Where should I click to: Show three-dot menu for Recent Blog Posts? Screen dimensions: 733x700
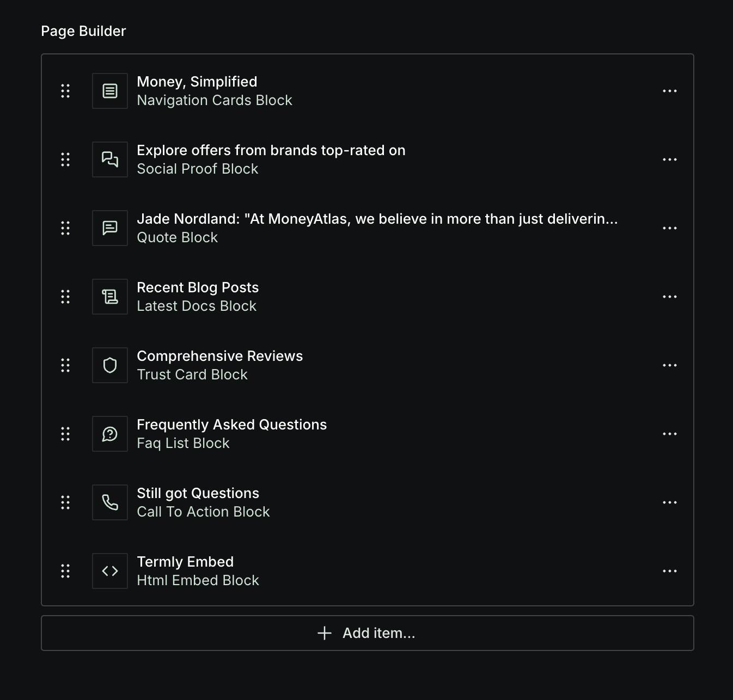click(x=670, y=297)
